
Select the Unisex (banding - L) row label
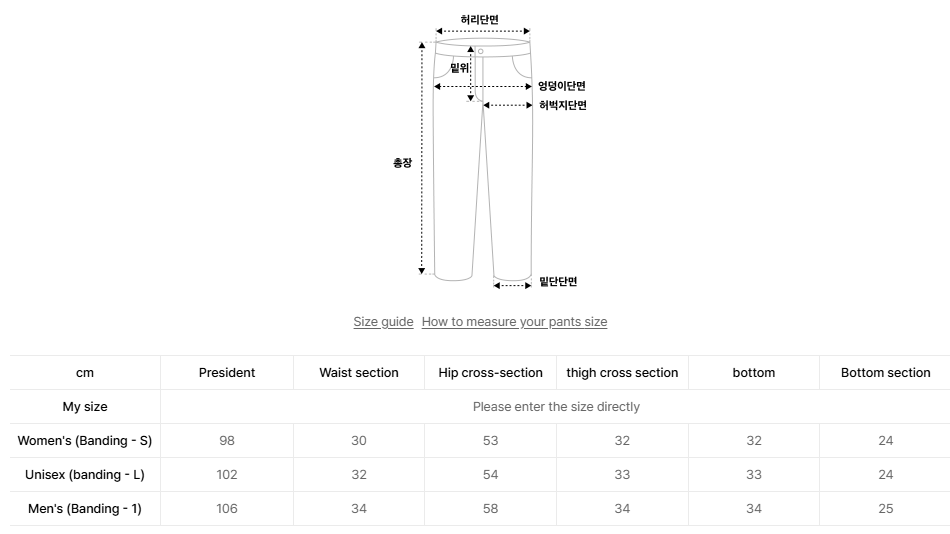pyautogui.click(x=85, y=475)
